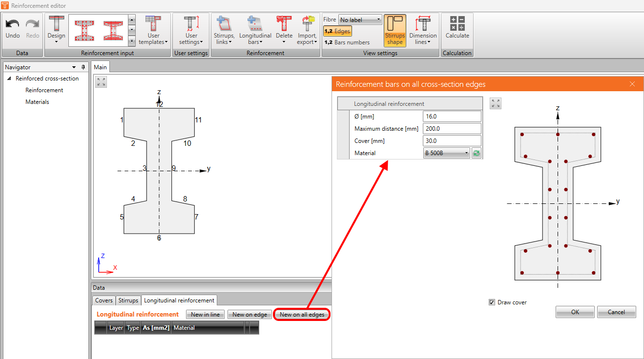Open the Import, export tool
Screen dimensions: 644x359
(x=308, y=30)
